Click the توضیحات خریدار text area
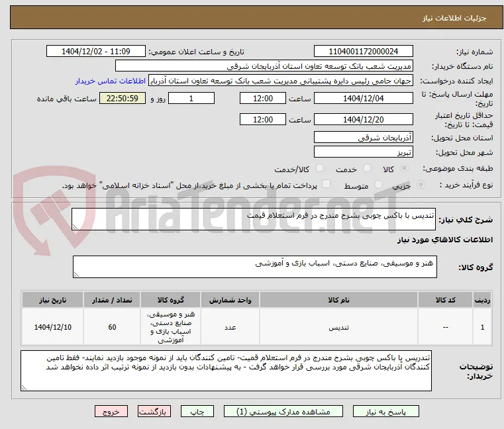Screen dimensions: 504x429 point(226,371)
